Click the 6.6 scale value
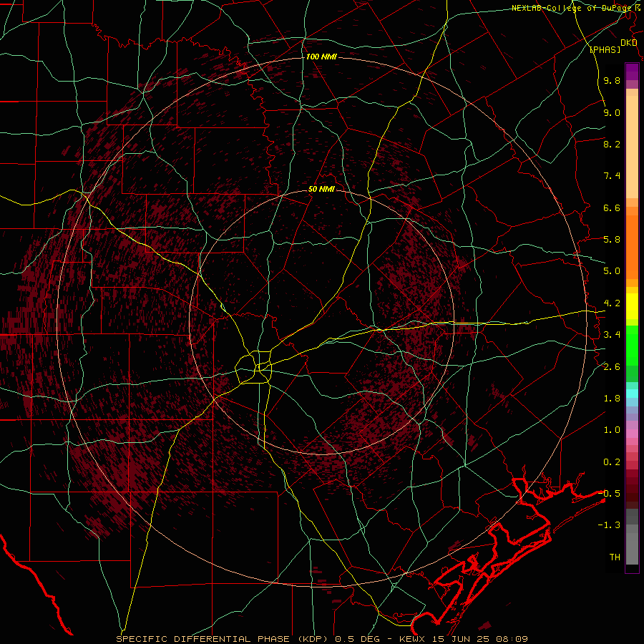Screen dimensions: 644x644 [x=612, y=208]
